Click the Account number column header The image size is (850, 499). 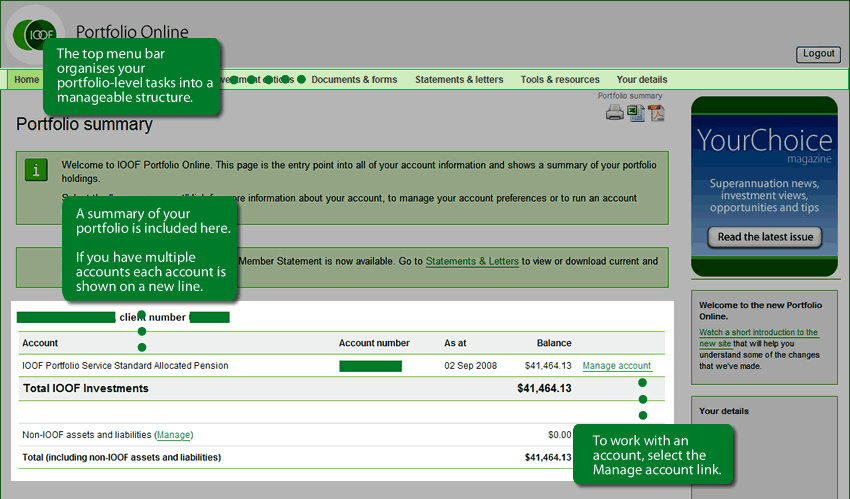374,343
